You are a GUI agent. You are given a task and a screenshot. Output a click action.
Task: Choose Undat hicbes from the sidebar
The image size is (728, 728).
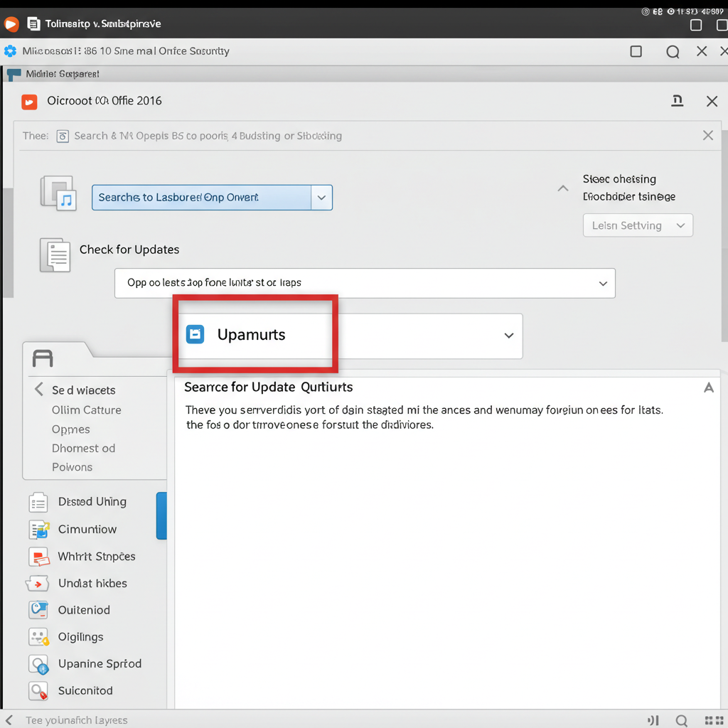coord(92,583)
